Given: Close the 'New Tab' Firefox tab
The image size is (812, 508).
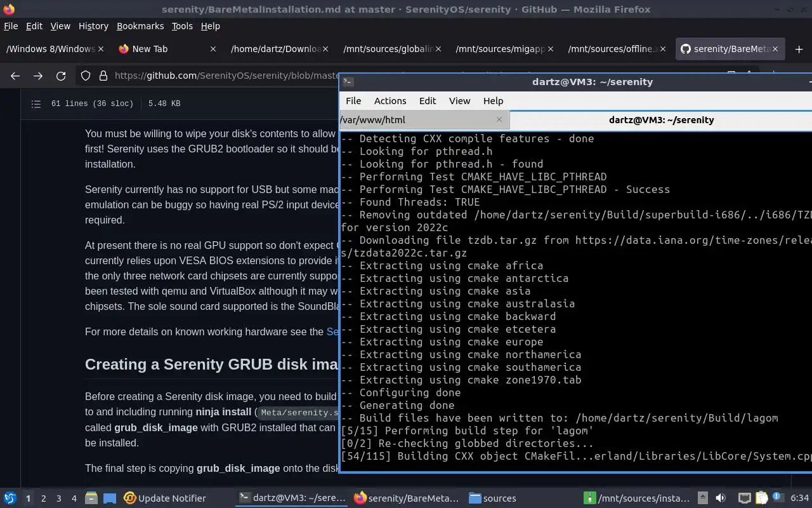Looking at the screenshot, I should (213, 49).
